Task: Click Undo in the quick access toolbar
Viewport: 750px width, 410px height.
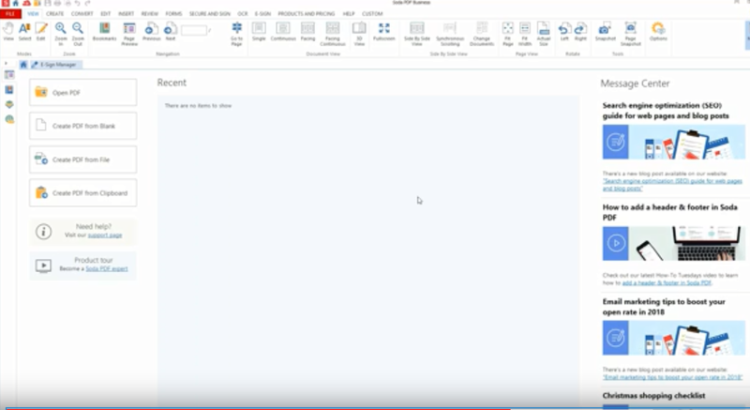Action: click(x=77, y=3)
